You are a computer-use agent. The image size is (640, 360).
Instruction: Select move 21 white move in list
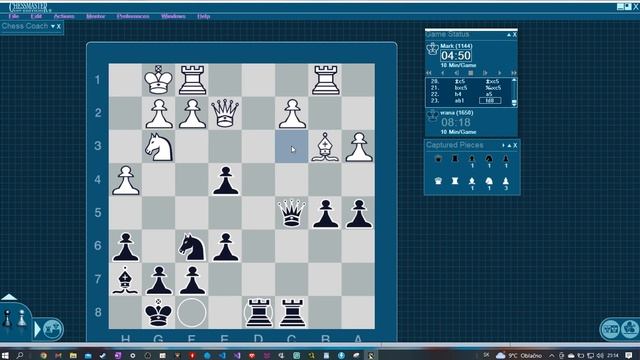pyautogui.click(x=460, y=88)
